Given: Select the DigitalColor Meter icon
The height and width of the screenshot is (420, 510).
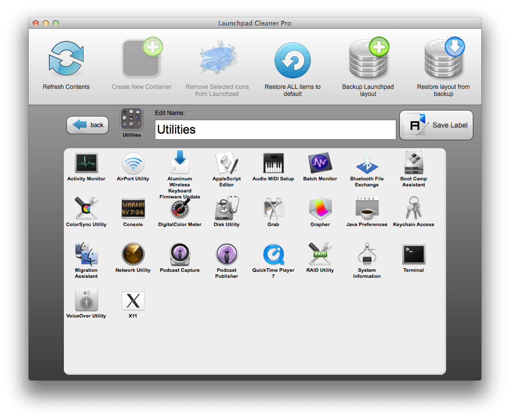Looking at the screenshot, I should (181, 208).
